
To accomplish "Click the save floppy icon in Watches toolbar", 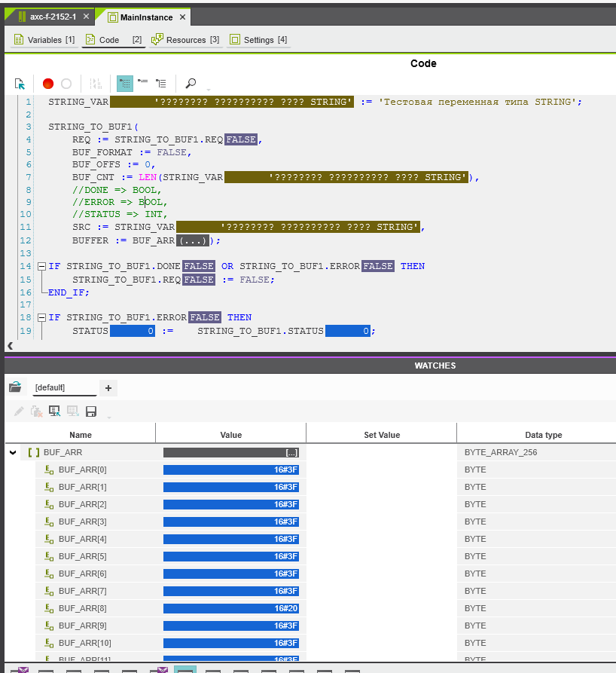I will pos(91,411).
